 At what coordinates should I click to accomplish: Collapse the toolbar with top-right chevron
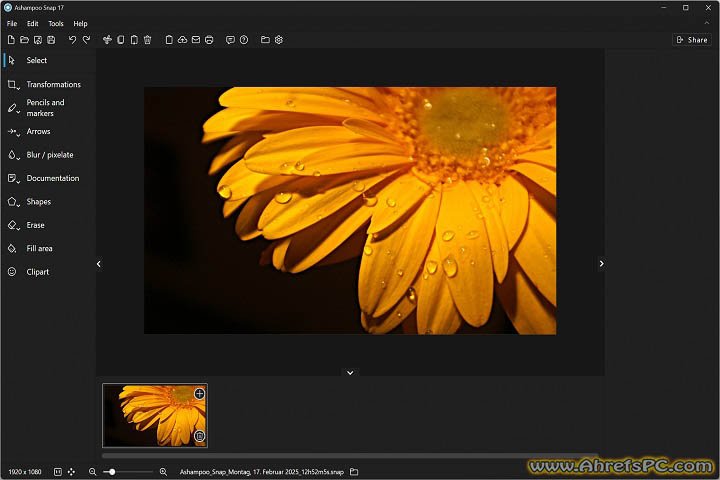point(707,23)
